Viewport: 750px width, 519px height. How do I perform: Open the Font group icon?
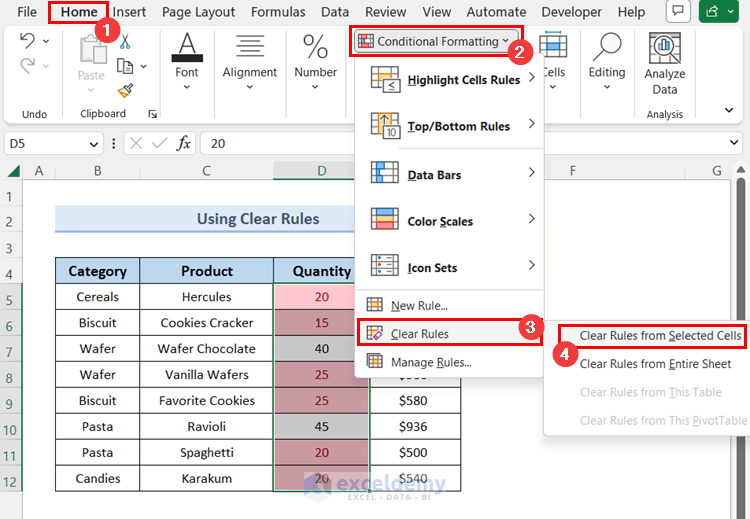(x=187, y=47)
